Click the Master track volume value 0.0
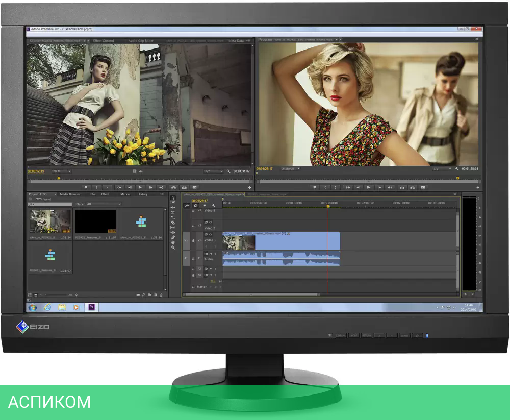This screenshot has width=510, height=420. coord(213,281)
